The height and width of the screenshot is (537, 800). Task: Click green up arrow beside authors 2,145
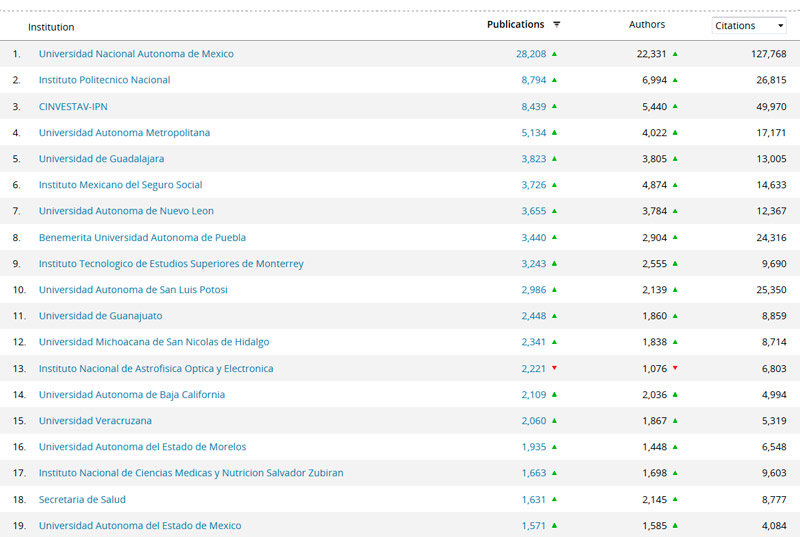pyautogui.click(x=675, y=499)
